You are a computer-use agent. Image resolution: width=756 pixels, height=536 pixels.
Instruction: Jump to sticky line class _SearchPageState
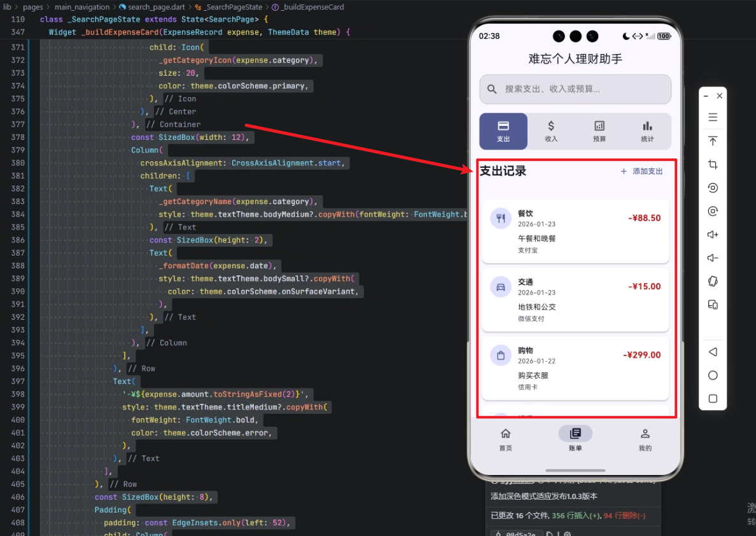(x=154, y=19)
